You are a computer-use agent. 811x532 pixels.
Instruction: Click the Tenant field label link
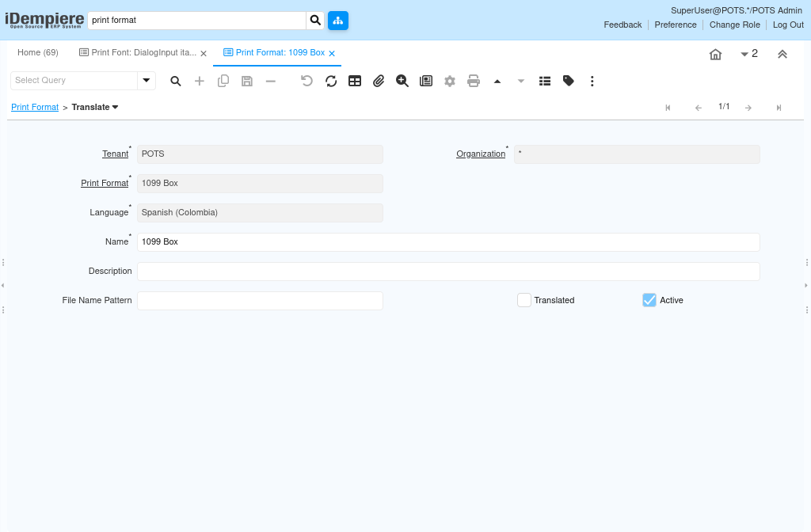116,154
